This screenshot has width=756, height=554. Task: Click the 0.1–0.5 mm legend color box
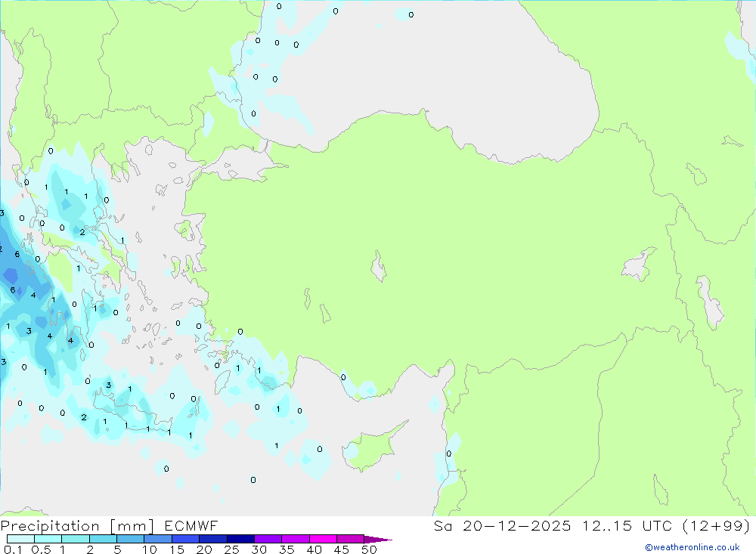pyautogui.click(x=20, y=539)
